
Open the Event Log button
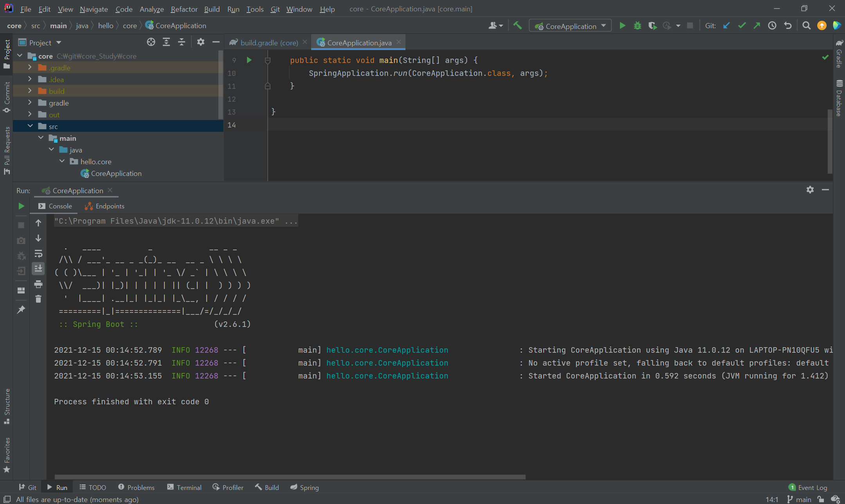(x=808, y=488)
